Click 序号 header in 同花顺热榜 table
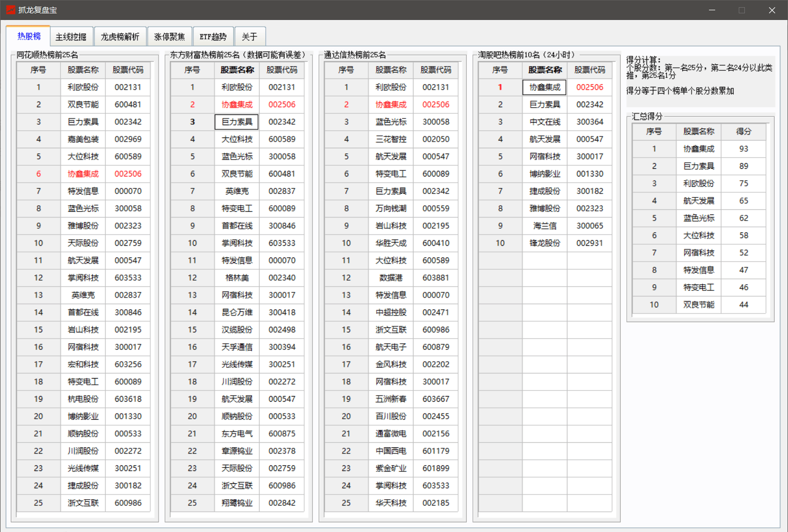 (x=38, y=70)
